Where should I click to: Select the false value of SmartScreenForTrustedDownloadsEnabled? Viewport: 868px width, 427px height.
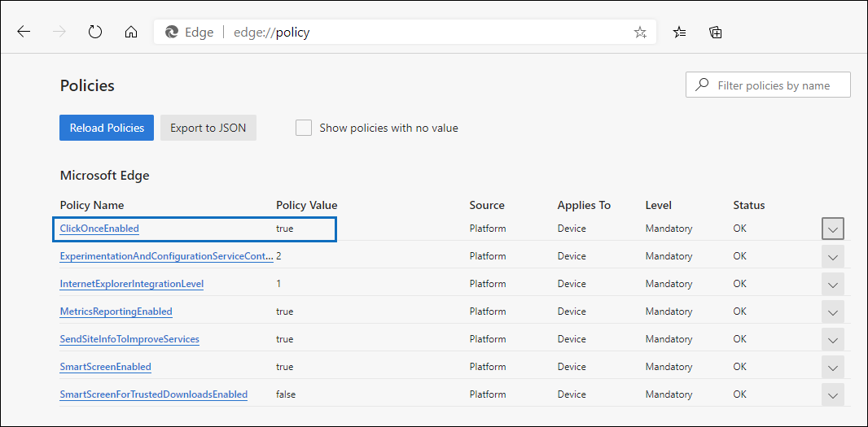[286, 394]
